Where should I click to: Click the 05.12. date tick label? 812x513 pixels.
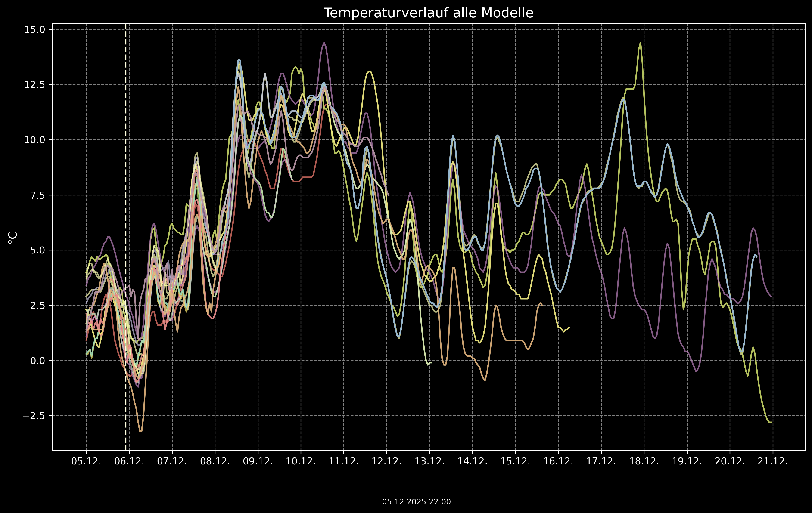(86, 461)
